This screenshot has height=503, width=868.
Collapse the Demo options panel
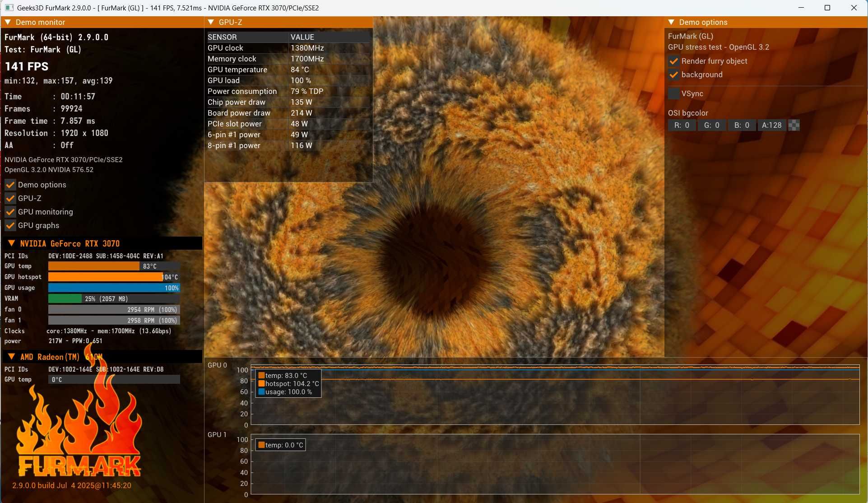click(x=671, y=22)
